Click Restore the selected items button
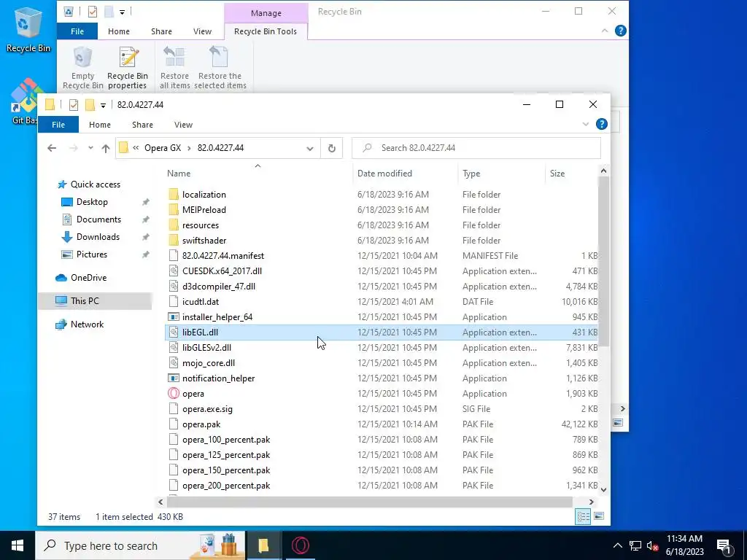 click(220, 68)
